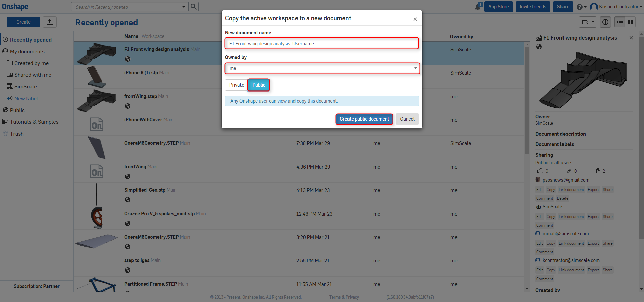Click Create public document button

(364, 119)
